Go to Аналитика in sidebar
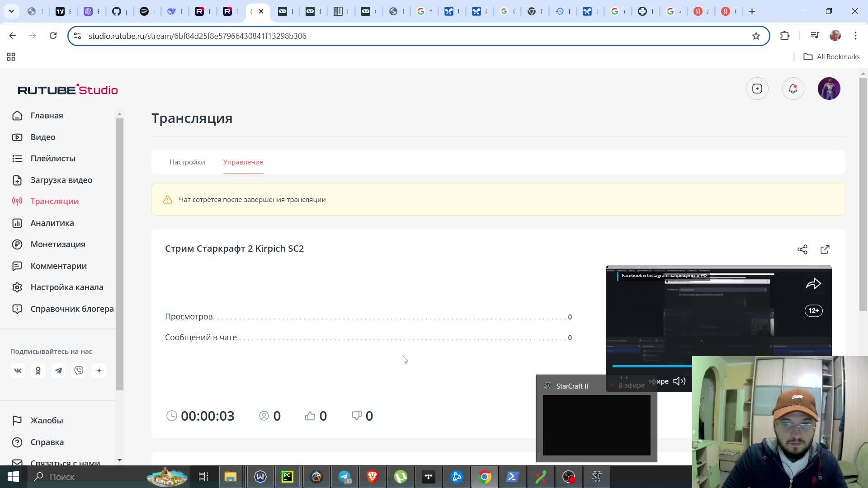 point(52,223)
